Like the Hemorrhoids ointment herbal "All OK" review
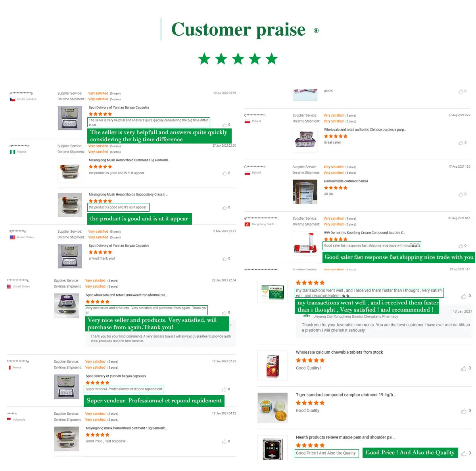Image resolution: width=476 pixels, height=471 pixels. pyautogui.click(x=461, y=194)
